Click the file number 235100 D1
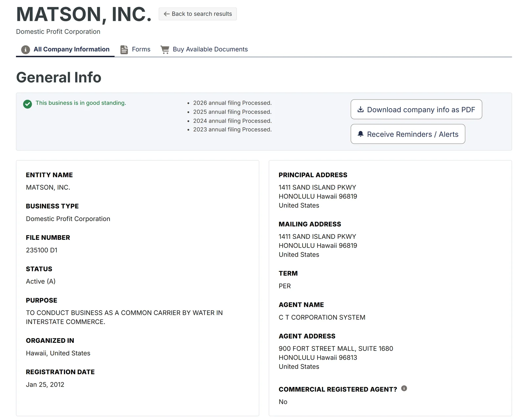528x420 pixels. 42,250
